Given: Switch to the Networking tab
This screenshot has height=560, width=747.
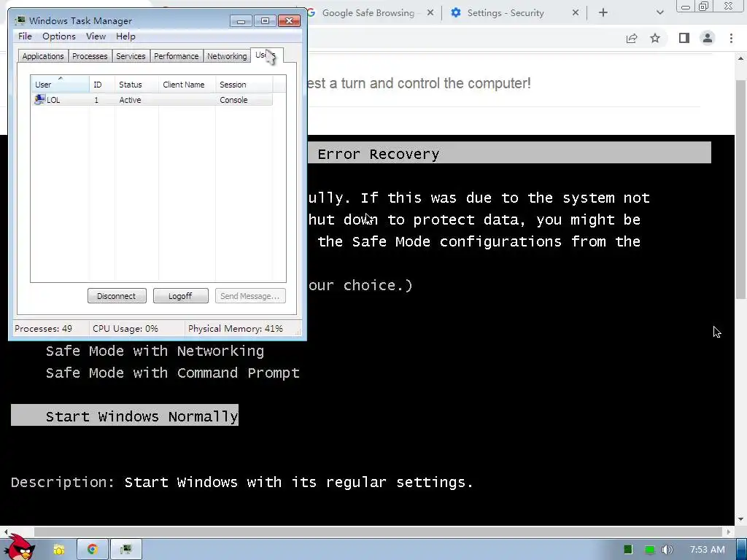Looking at the screenshot, I should tap(227, 56).
